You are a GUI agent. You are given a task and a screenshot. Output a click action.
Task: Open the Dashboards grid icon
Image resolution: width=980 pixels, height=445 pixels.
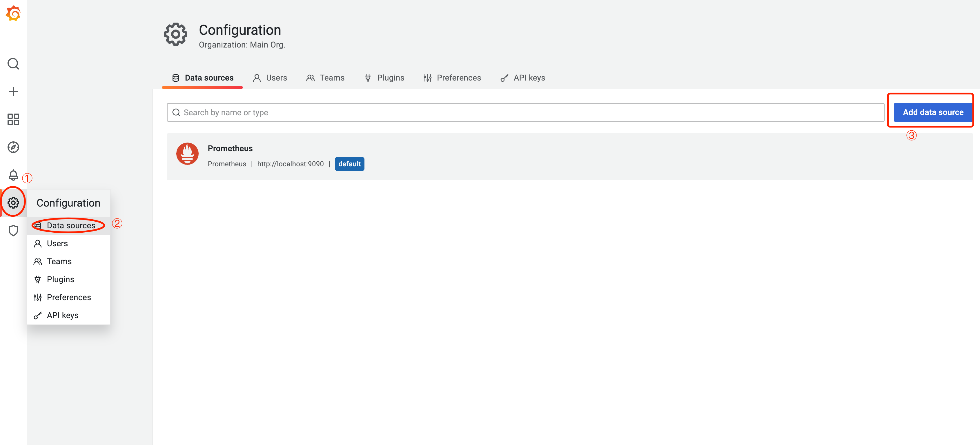pos(13,119)
